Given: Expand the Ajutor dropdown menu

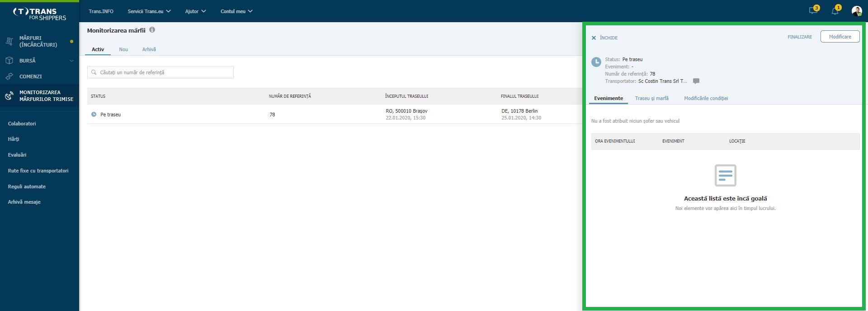Looking at the screenshot, I should 195,11.
